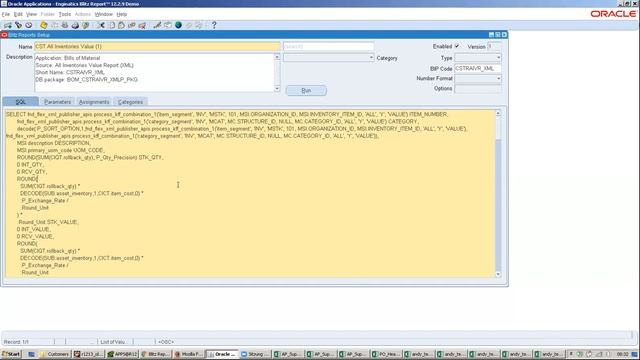Viewport: 640px width, 360px height.
Task: Click the Save toolbar icon
Action: coord(43,25)
